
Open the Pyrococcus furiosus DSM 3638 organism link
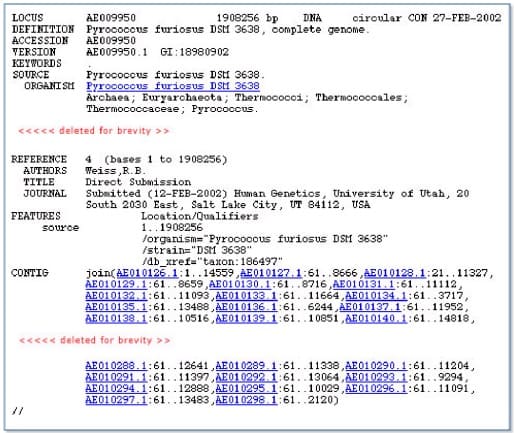point(173,86)
